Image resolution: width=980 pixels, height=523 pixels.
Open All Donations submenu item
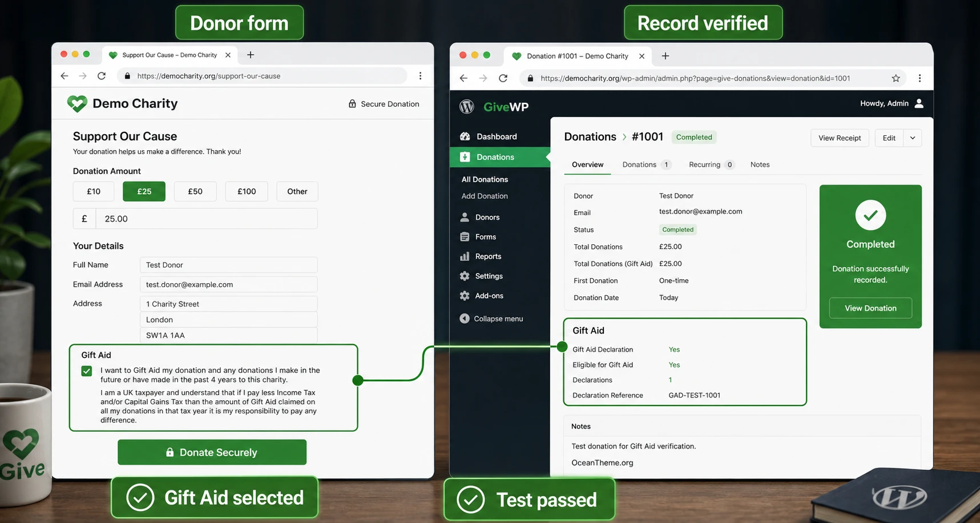[485, 179]
